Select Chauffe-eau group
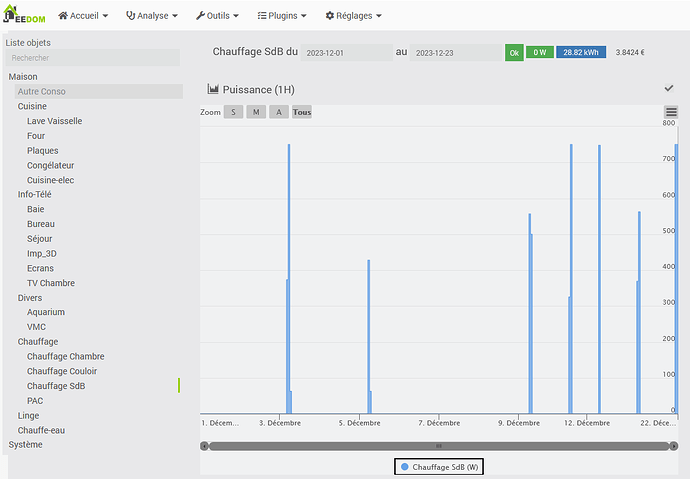The image size is (690, 479). point(41,430)
